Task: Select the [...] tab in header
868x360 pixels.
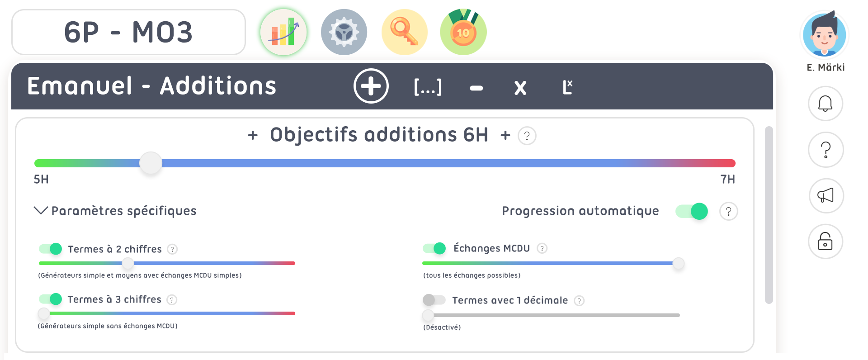Action: 428,87
